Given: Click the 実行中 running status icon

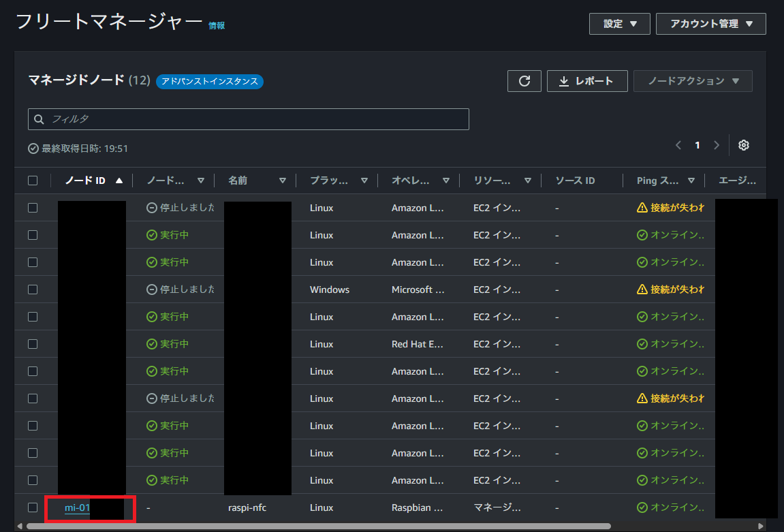Looking at the screenshot, I should coord(151,234).
